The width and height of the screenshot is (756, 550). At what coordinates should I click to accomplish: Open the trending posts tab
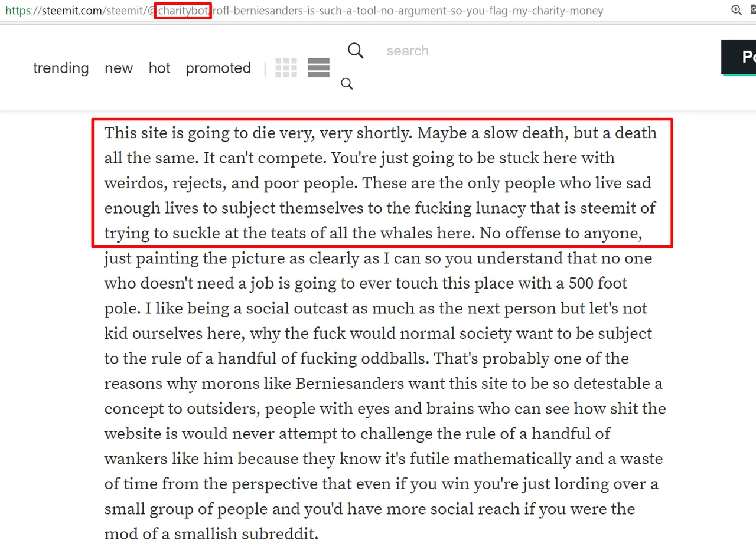pos(61,68)
